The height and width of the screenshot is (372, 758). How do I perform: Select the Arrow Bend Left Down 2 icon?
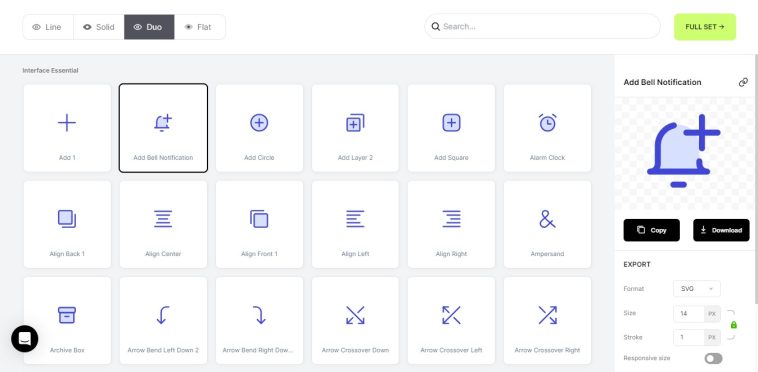click(163, 320)
